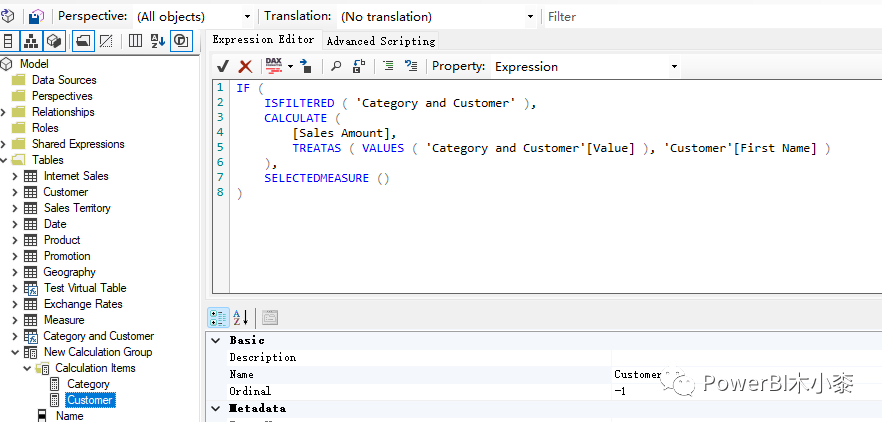The width and height of the screenshot is (882, 422).
Task: Collapse the Basic property section
Action: click(215, 340)
